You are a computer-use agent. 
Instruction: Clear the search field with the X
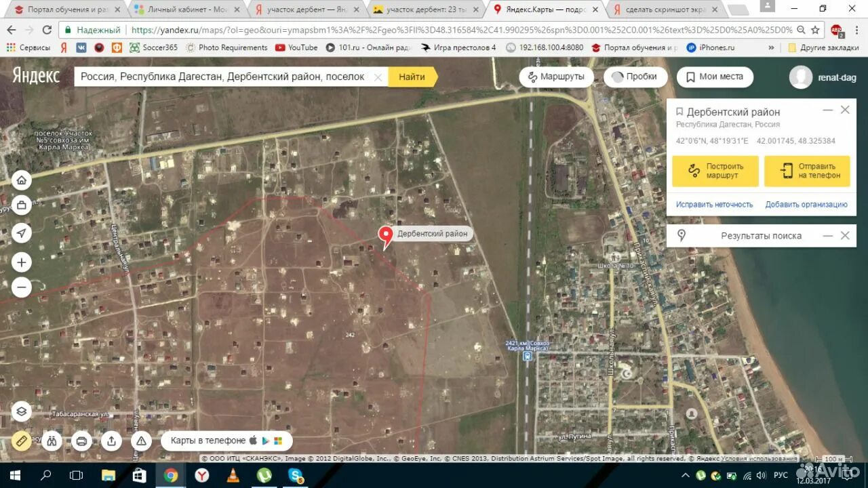(x=378, y=77)
